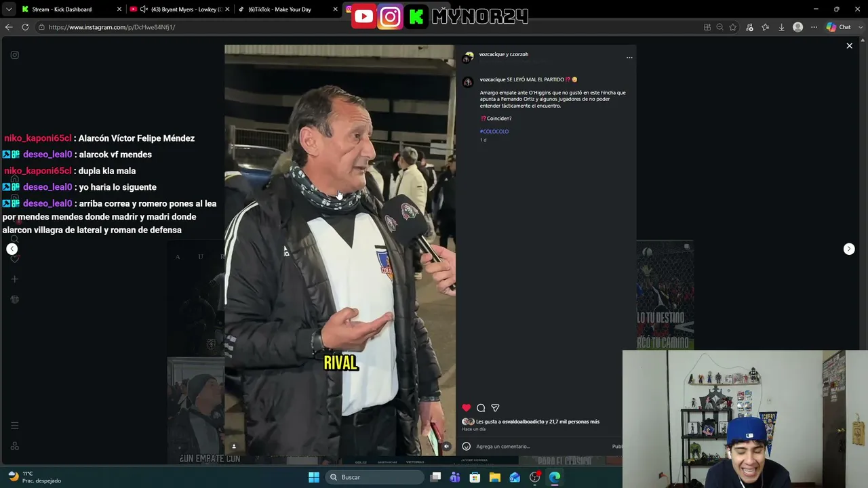Open vozcacique profile picture in post header
Screen dimensions: 868x488
coord(468,57)
